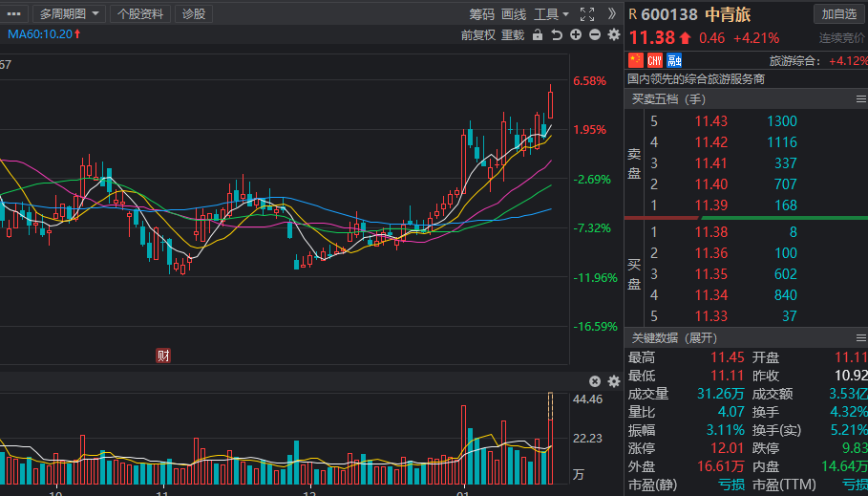Click the 加自选 button

coord(838,14)
